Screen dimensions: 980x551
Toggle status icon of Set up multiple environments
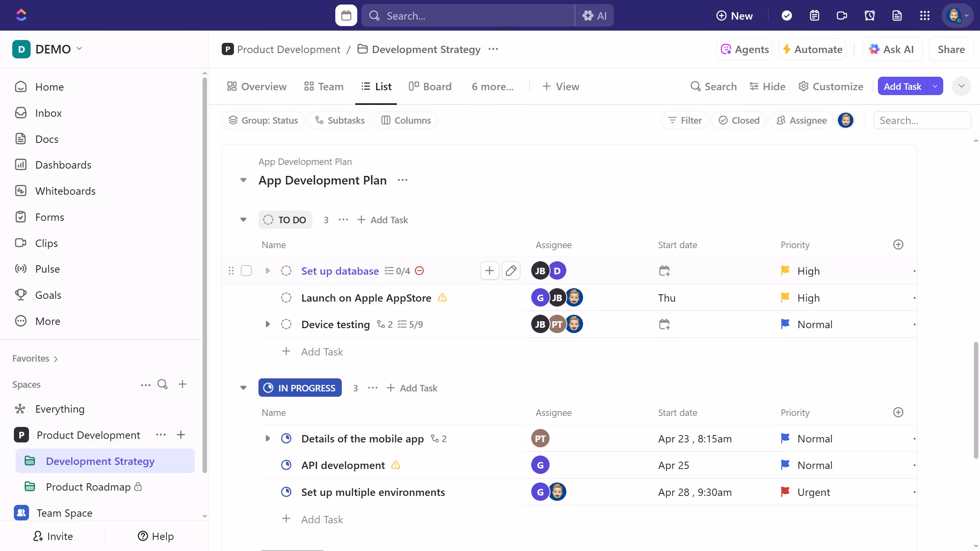(286, 492)
